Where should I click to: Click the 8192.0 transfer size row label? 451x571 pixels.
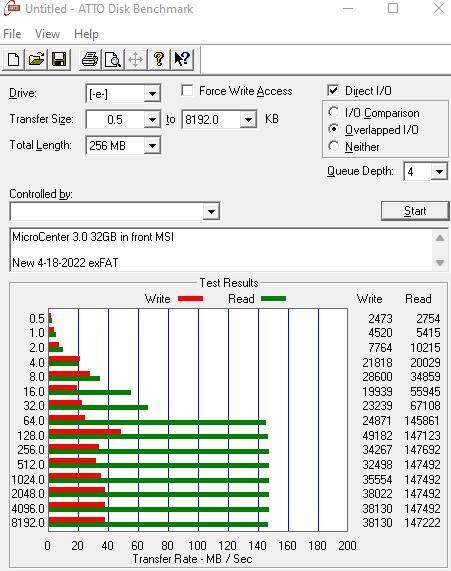(28, 523)
